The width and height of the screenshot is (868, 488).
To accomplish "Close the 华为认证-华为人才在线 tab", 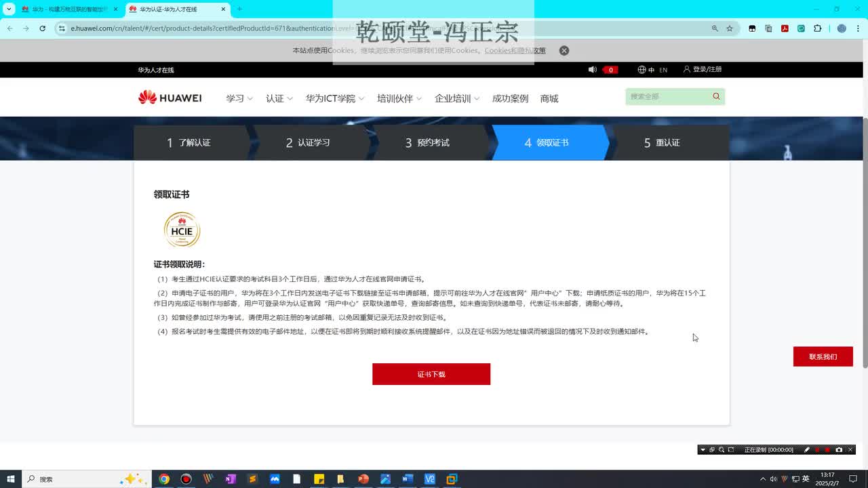I will pyautogui.click(x=223, y=9).
